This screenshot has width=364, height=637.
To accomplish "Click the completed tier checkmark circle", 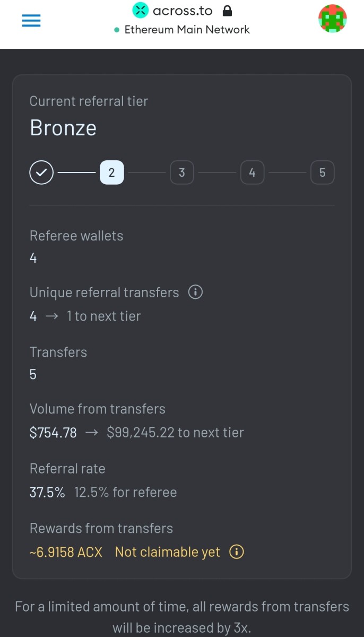I will tap(41, 173).
